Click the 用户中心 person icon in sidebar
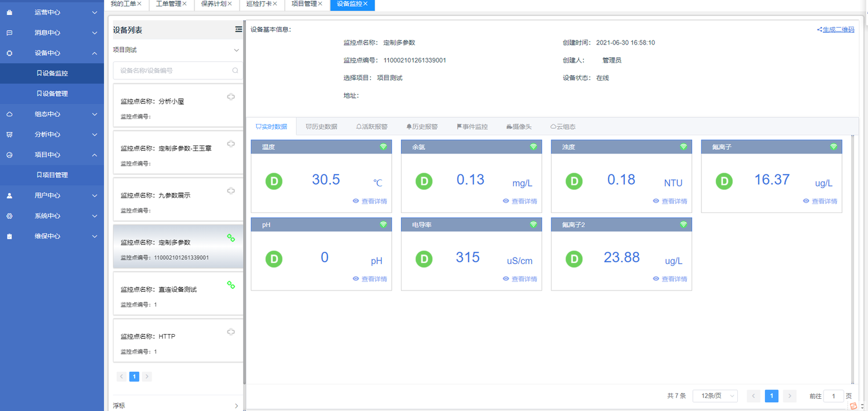Viewport: 868px width, 411px height. [9, 196]
